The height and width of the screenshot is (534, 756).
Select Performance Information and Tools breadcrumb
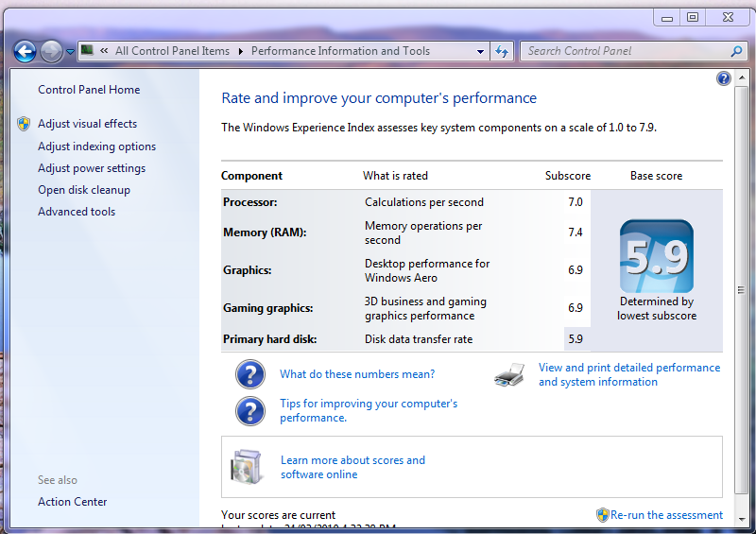[x=340, y=51]
